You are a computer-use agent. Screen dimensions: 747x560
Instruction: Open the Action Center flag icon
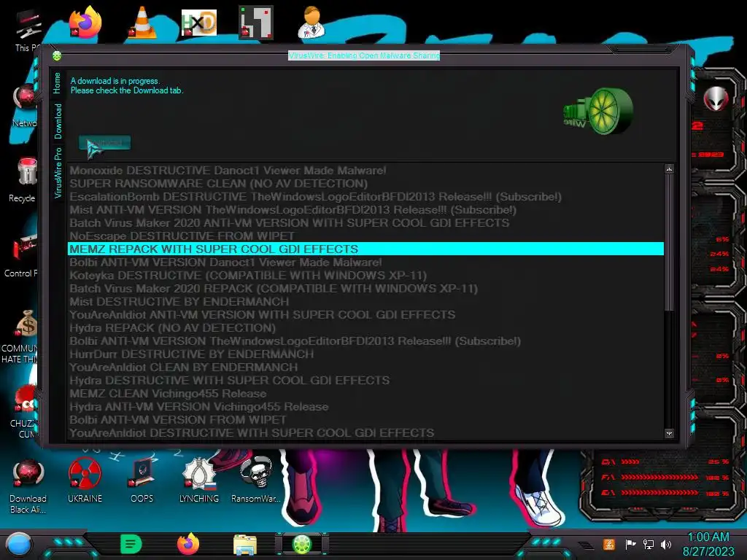[x=630, y=544]
